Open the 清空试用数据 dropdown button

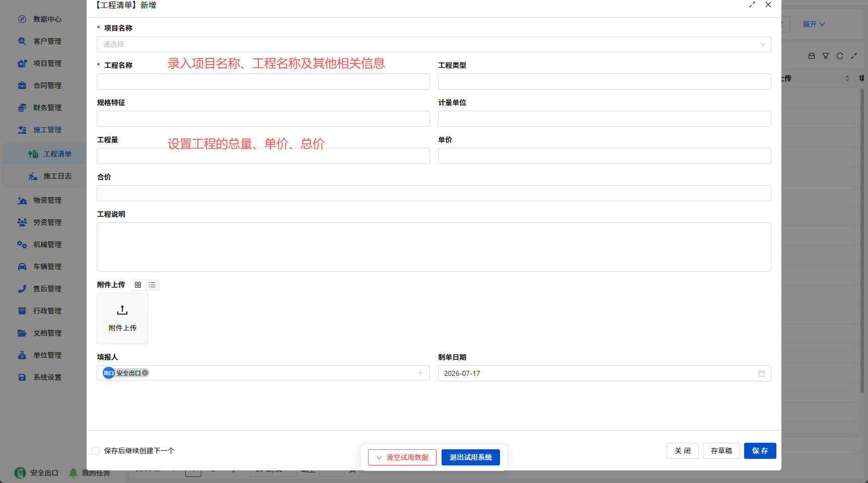[402, 457]
